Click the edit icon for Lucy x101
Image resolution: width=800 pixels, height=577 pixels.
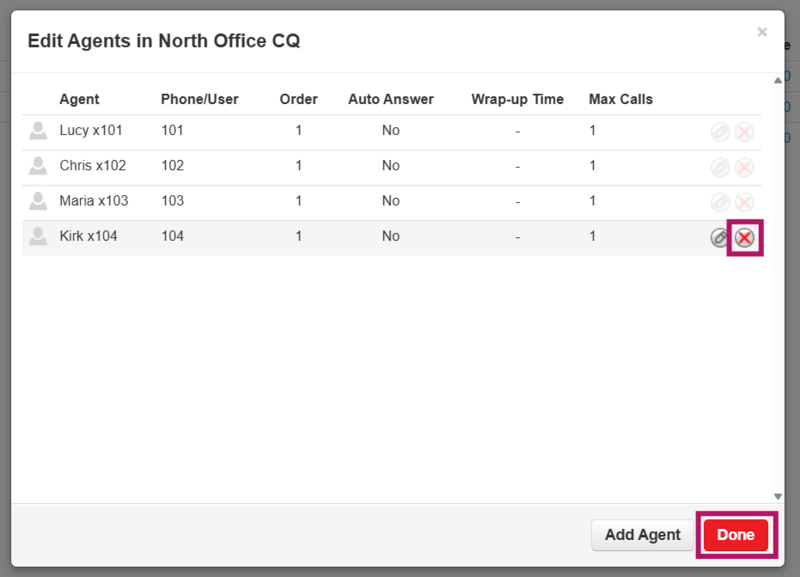point(719,132)
